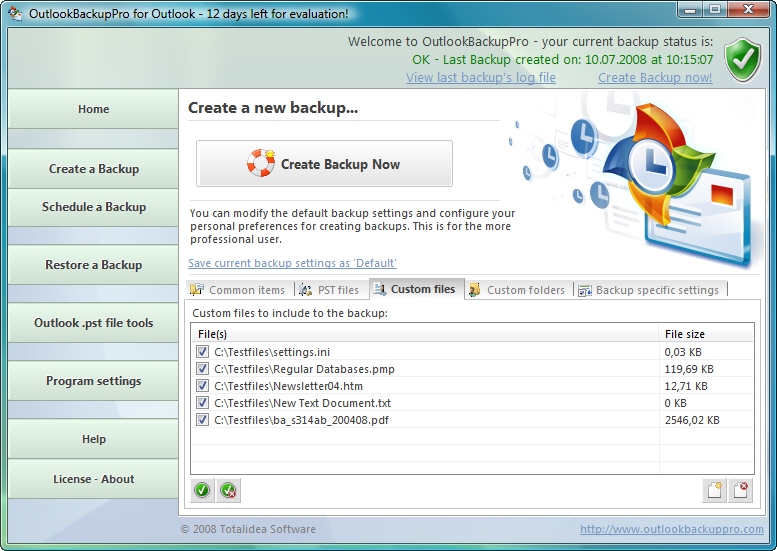Uncheck the settings.ini file checkbox
Screen dimensions: 777x551
coord(202,352)
